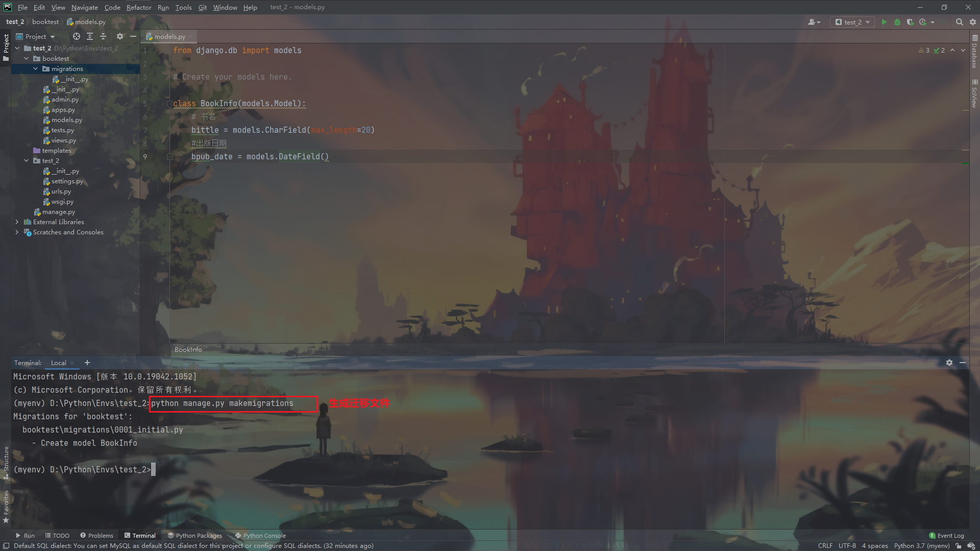
Task: Select settings.py in the project tree
Action: (x=67, y=181)
